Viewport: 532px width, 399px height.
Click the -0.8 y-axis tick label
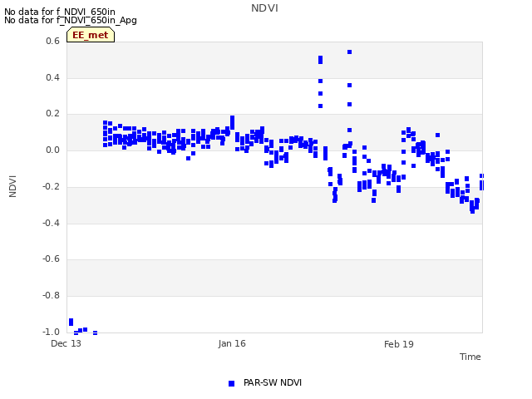tap(51, 296)
